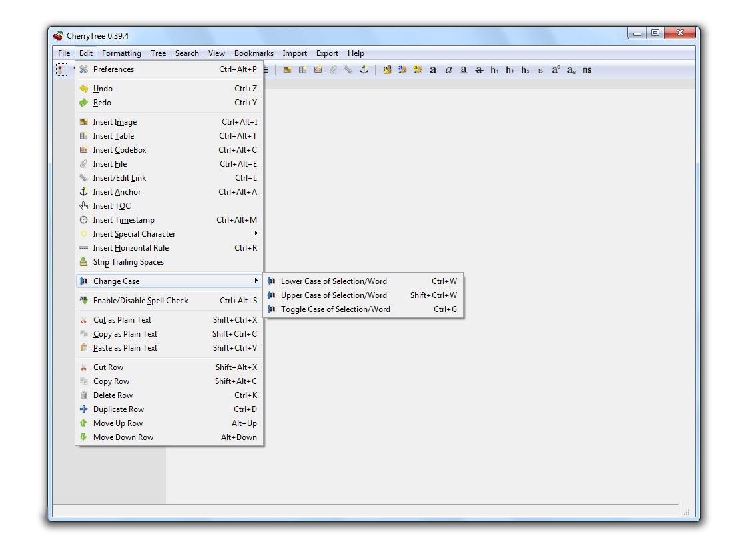Click the Insert Image toolbar icon
Viewport: 748px width, 560px height.
pyautogui.click(x=287, y=70)
